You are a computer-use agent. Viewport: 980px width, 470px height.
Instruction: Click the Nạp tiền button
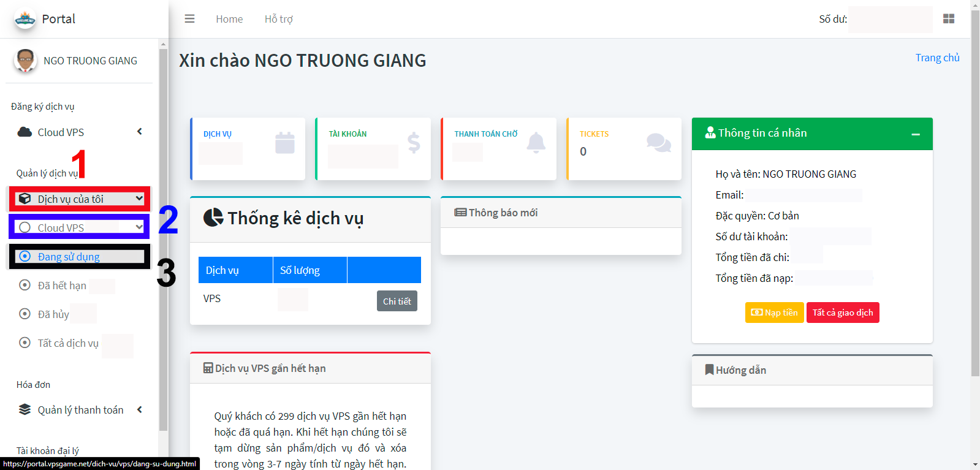tap(774, 313)
